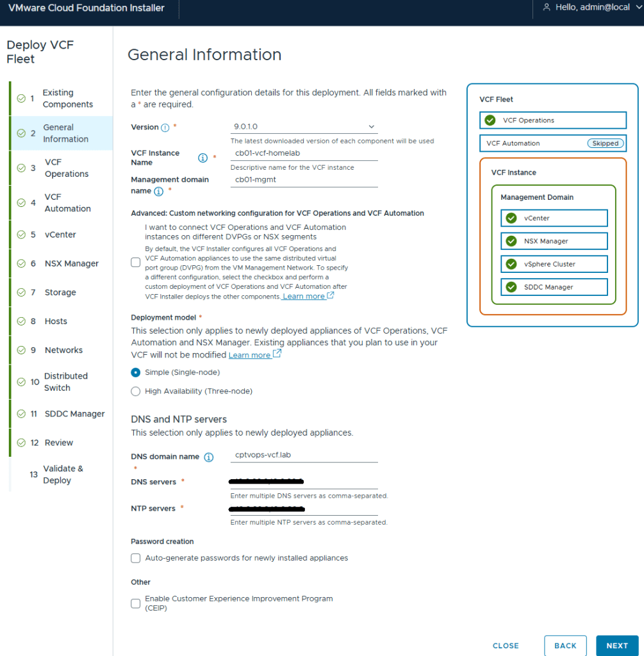Screen dimensions: 644x656
Task: Click the Management domain name info icon
Action: point(159,192)
